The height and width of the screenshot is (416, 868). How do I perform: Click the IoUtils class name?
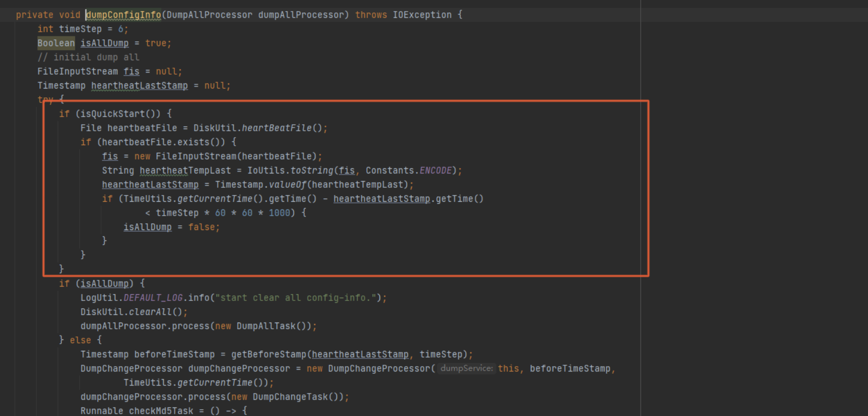[266, 170]
